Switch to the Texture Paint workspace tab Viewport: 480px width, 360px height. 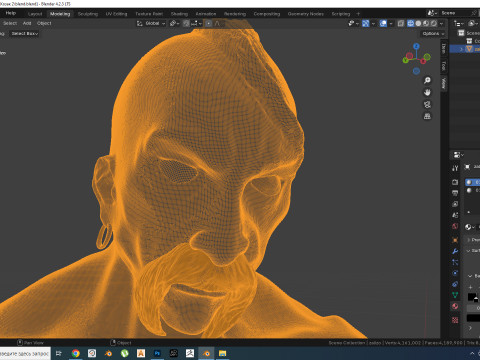point(149,14)
